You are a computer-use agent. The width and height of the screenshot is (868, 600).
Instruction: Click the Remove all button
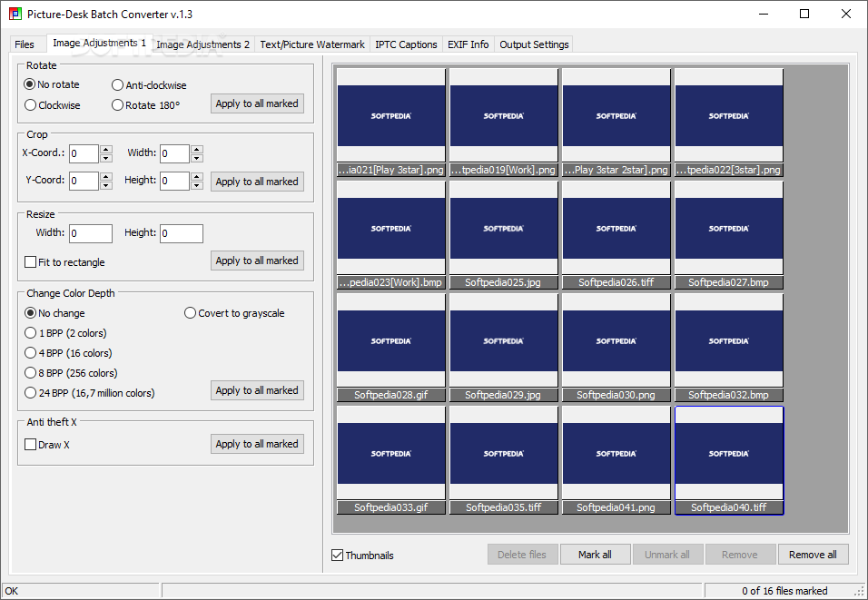(x=814, y=555)
